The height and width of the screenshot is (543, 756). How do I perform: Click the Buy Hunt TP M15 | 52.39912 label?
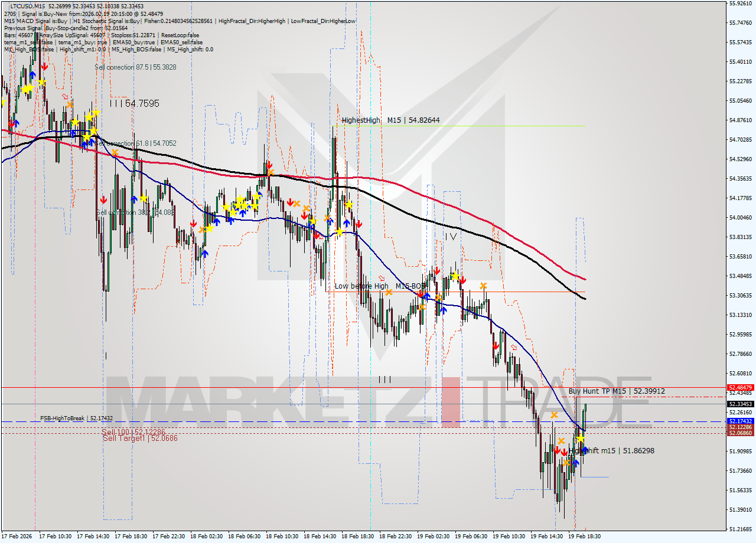click(617, 391)
